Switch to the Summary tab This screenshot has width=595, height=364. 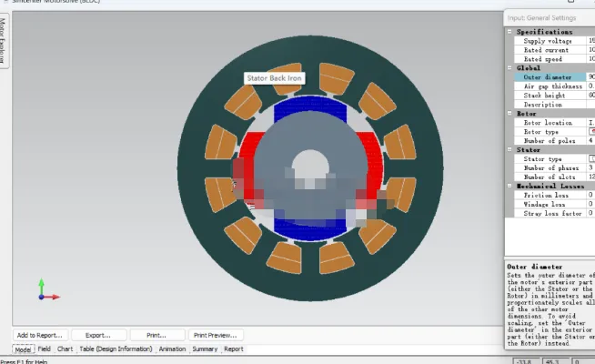pos(205,349)
